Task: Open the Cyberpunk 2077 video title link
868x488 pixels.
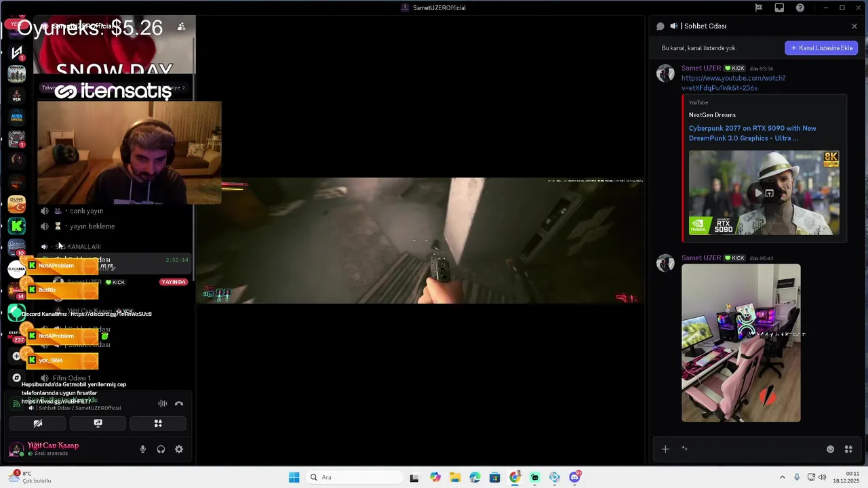Action: pos(752,133)
